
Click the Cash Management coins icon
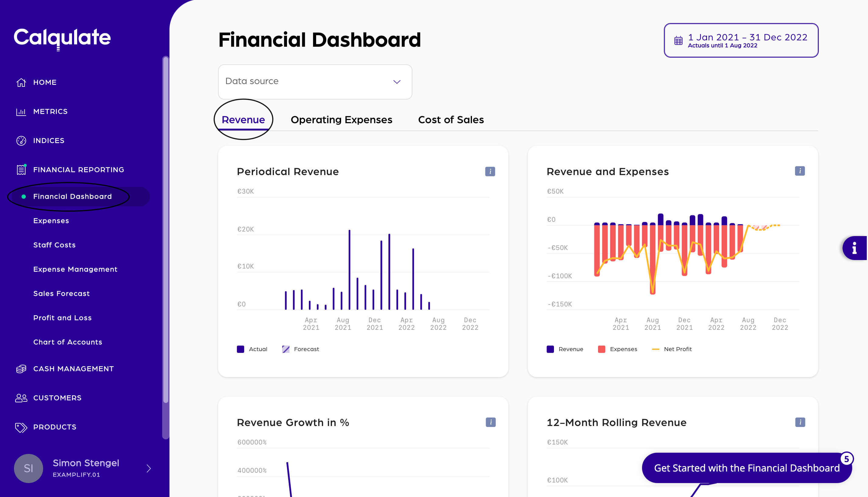(21, 369)
